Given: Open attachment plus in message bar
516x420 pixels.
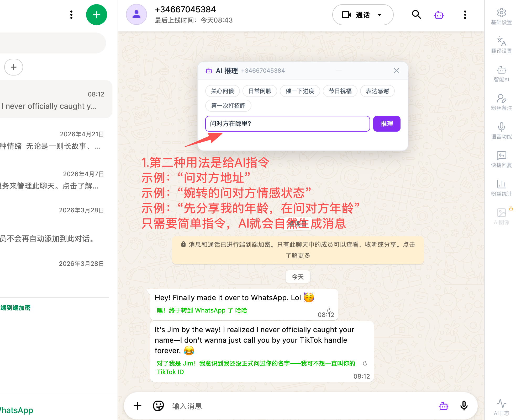Looking at the screenshot, I should (x=138, y=406).
